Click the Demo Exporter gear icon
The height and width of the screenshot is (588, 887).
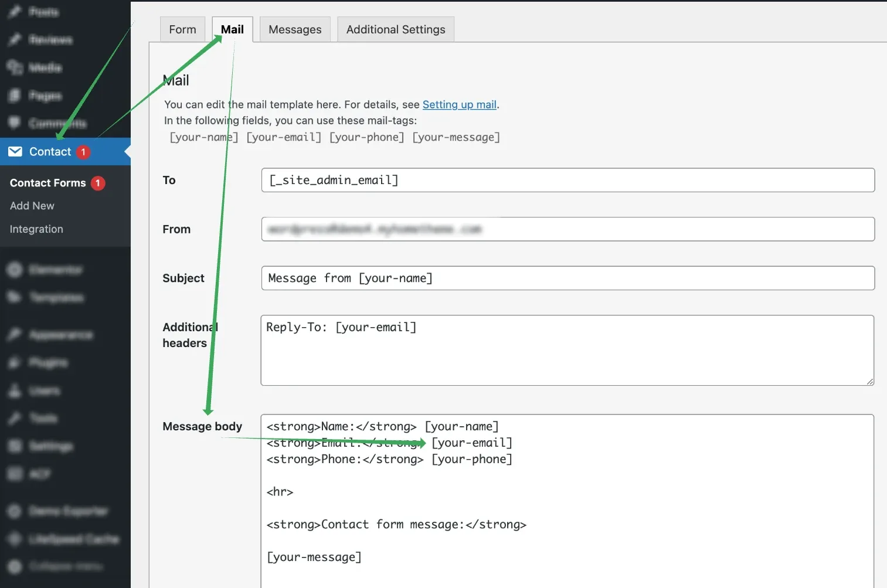pyautogui.click(x=15, y=511)
